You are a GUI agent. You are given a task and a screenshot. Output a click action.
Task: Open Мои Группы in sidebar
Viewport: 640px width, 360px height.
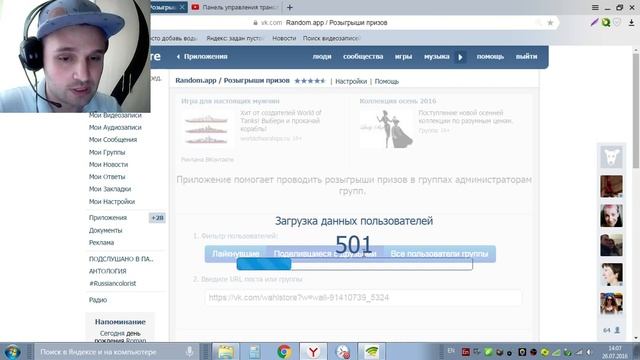coord(107,152)
